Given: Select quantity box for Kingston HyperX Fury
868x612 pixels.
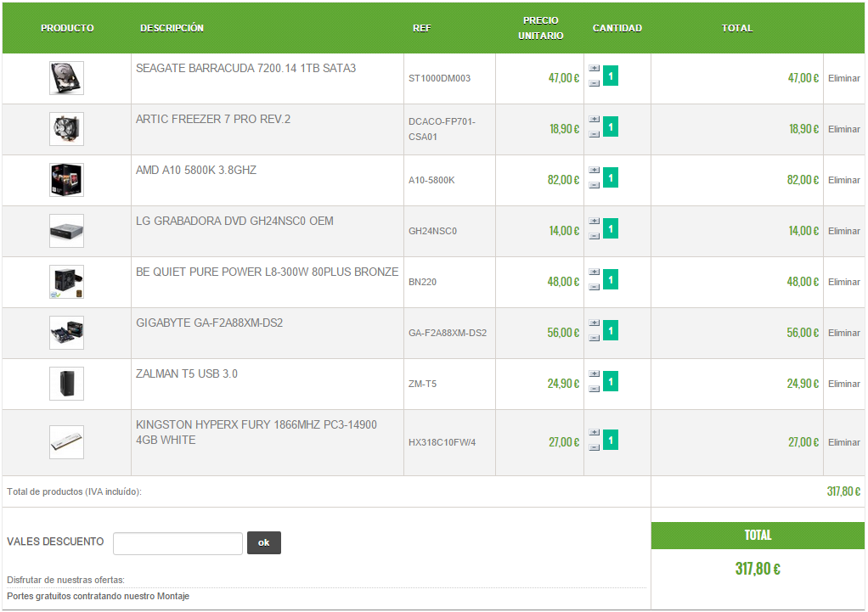Looking at the screenshot, I should pyautogui.click(x=610, y=440).
